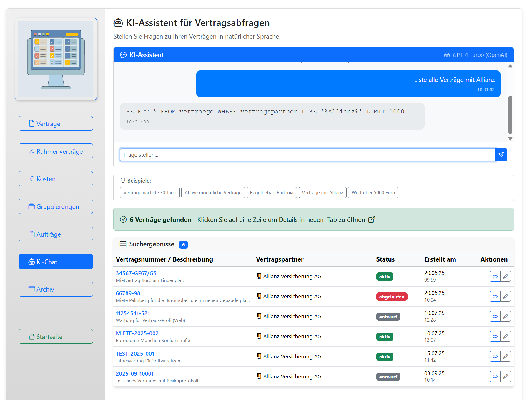The image size is (532, 400).
Task: Click the table icon next to Suchergebnisse
Action: [x=122, y=244]
